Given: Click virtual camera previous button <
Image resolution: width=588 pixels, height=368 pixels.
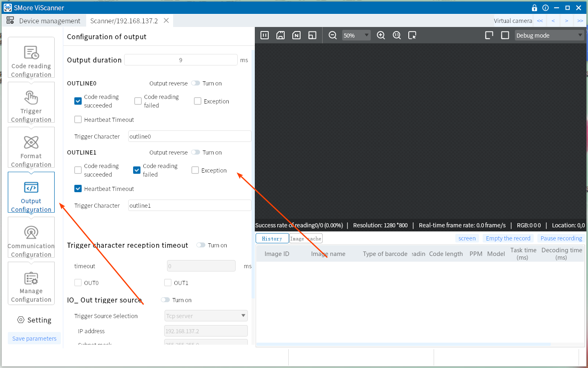Looking at the screenshot, I should pos(553,20).
